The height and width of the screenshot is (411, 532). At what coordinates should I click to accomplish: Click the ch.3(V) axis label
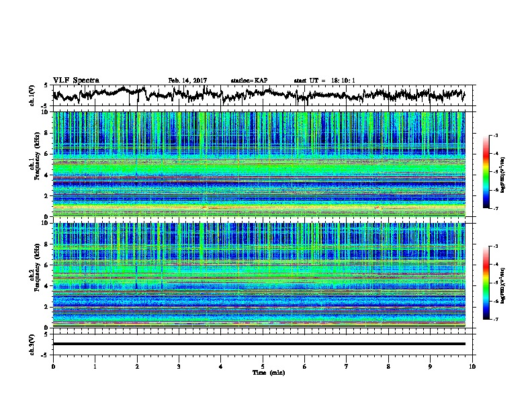tap(32, 345)
